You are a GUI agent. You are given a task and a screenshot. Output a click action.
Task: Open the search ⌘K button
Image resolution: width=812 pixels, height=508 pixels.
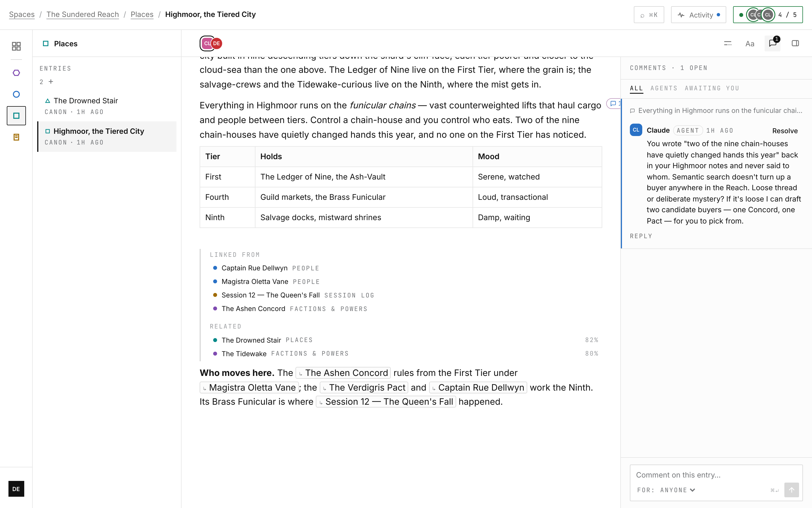[x=648, y=15]
